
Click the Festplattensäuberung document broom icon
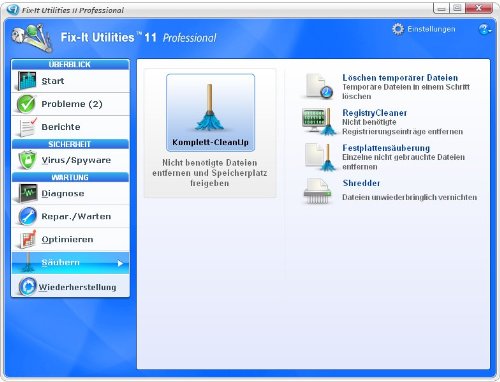coord(320,157)
